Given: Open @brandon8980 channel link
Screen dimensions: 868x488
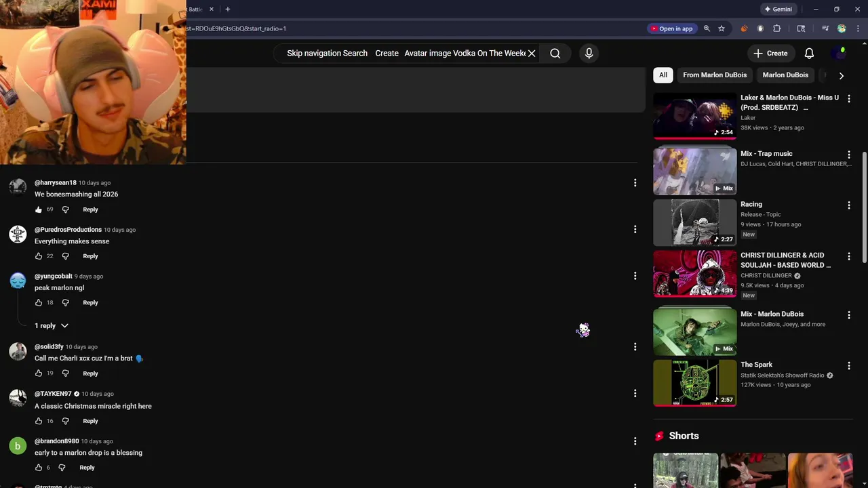Looking at the screenshot, I should click(57, 441).
